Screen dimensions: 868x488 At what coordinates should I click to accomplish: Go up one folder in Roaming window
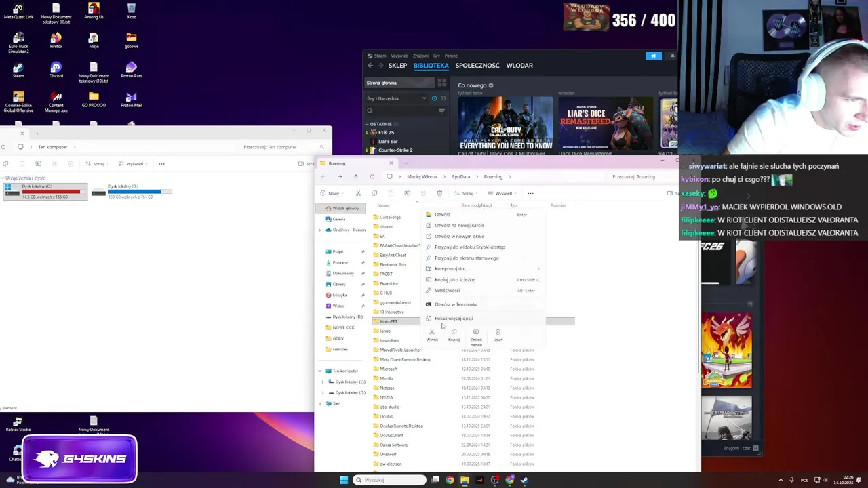pos(355,177)
